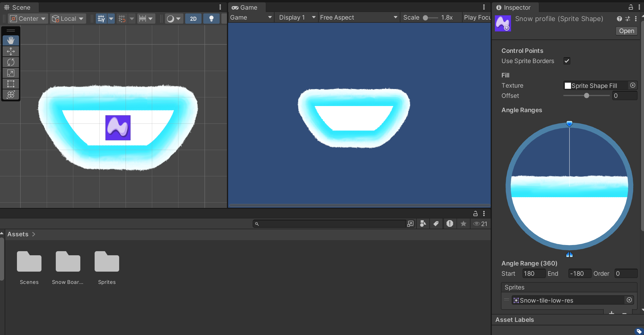Adjust the Fill Offset slider handle
The width and height of the screenshot is (644, 335).
586,96
